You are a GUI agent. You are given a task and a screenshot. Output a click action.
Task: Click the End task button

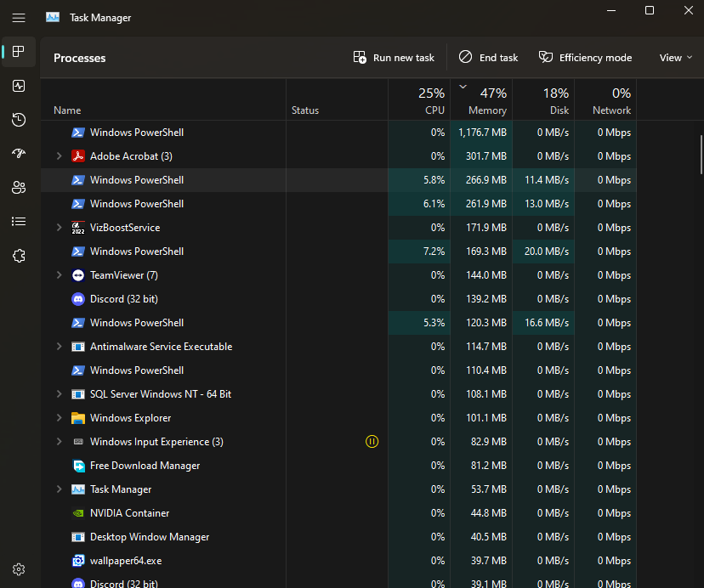click(x=489, y=58)
